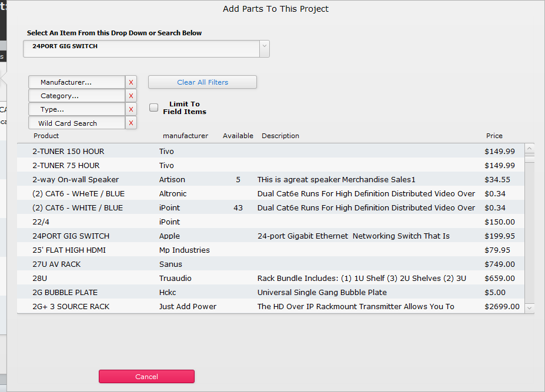Click into the Wild Card Search field
545x392 pixels.
pyautogui.click(x=76, y=123)
